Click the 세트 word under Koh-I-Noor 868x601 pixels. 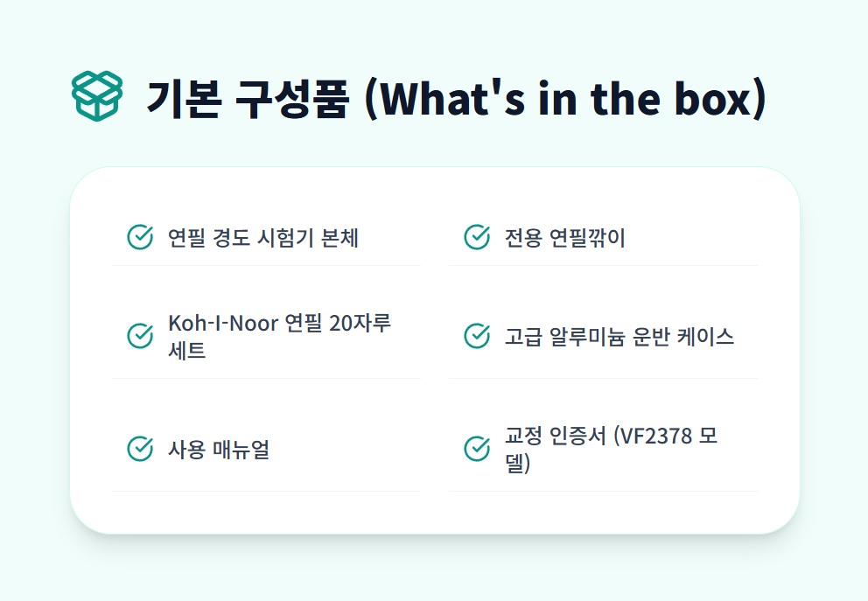[186, 351]
